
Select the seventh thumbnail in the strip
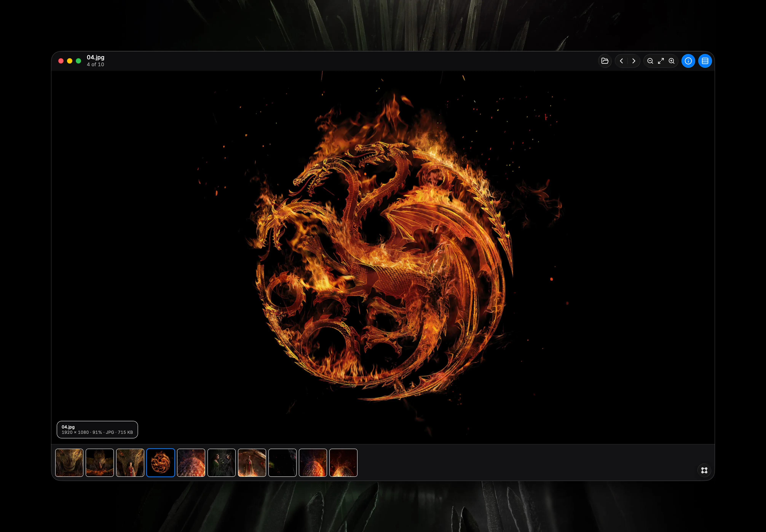[252, 463]
